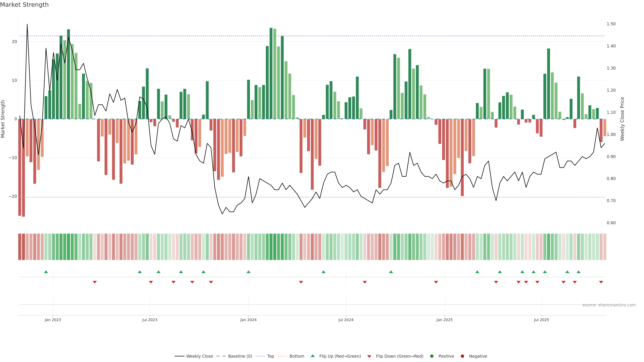Click Flip Up green triangle legend icon
The image size is (644, 362).
point(312,356)
